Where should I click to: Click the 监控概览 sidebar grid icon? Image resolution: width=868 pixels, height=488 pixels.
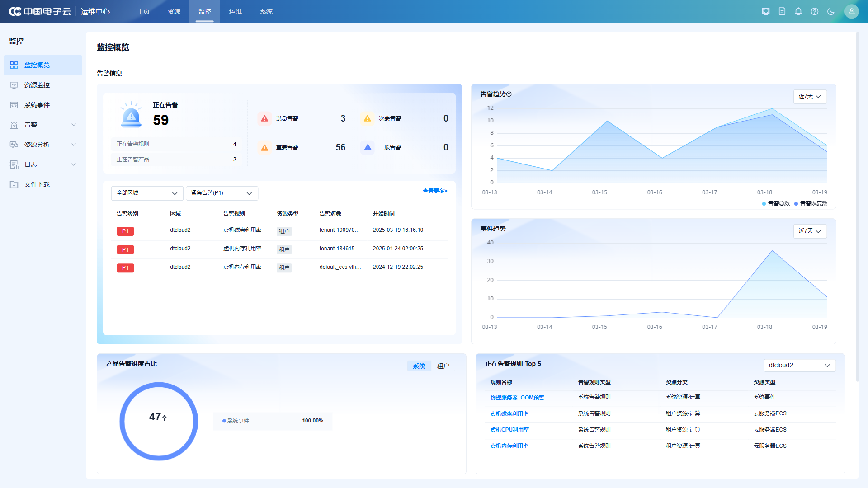(14, 65)
